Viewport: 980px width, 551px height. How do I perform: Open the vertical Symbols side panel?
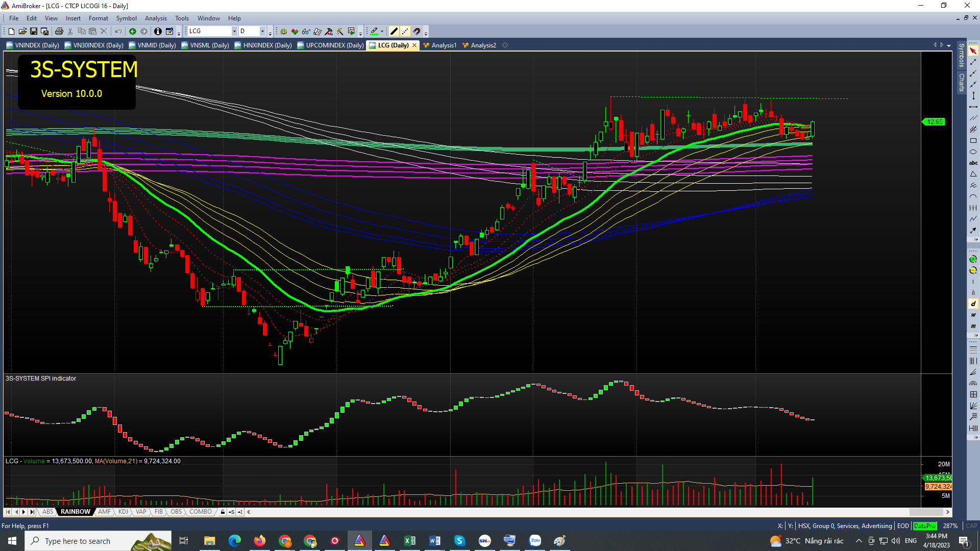pos(961,55)
